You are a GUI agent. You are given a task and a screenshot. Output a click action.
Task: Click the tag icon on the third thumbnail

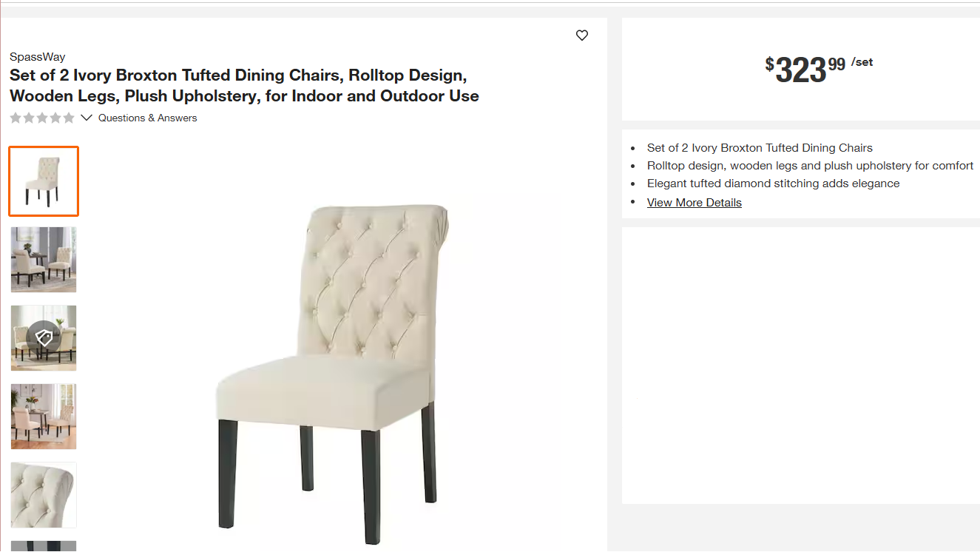click(x=44, y=338)
